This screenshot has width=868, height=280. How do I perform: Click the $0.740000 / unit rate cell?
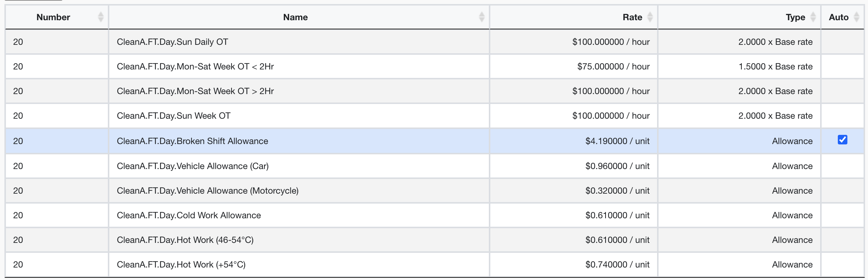click(617, 265)
